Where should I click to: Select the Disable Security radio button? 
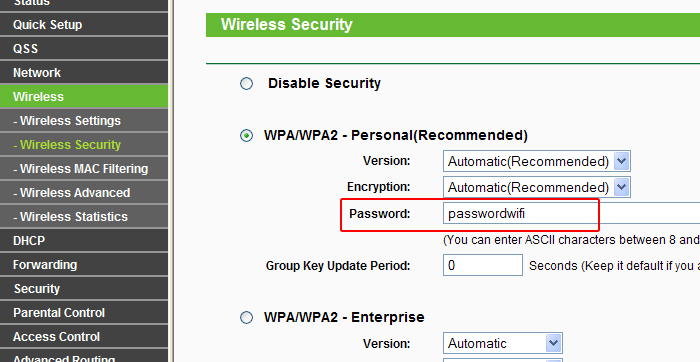click(246, 83)
